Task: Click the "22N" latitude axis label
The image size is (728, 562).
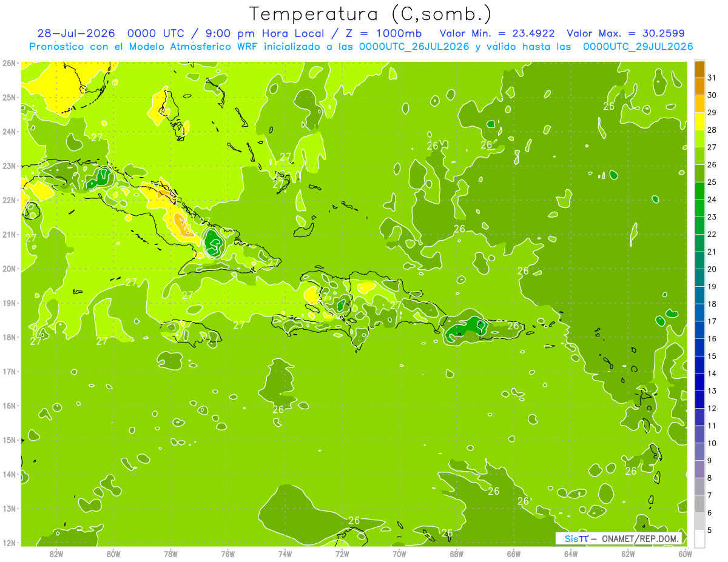Action: click(x=9, y=200)
